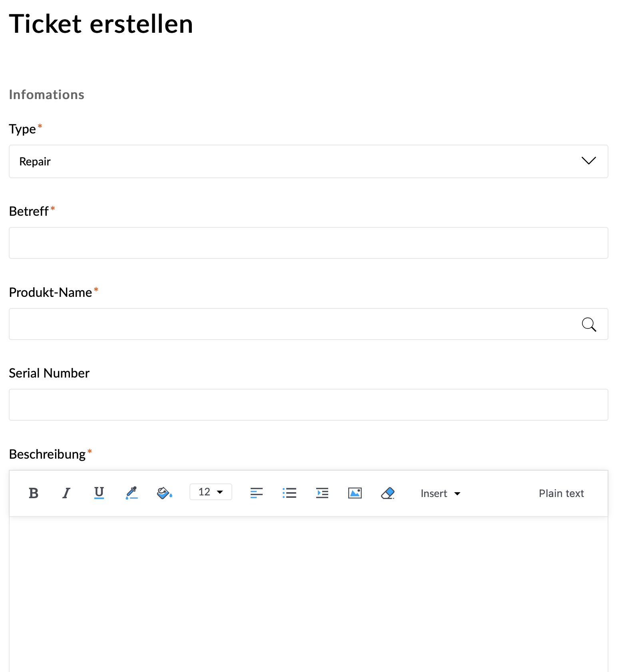This screenshot has width=634, height=672.
Task: Focus the Serial Number input field
Action: [309, 405]
